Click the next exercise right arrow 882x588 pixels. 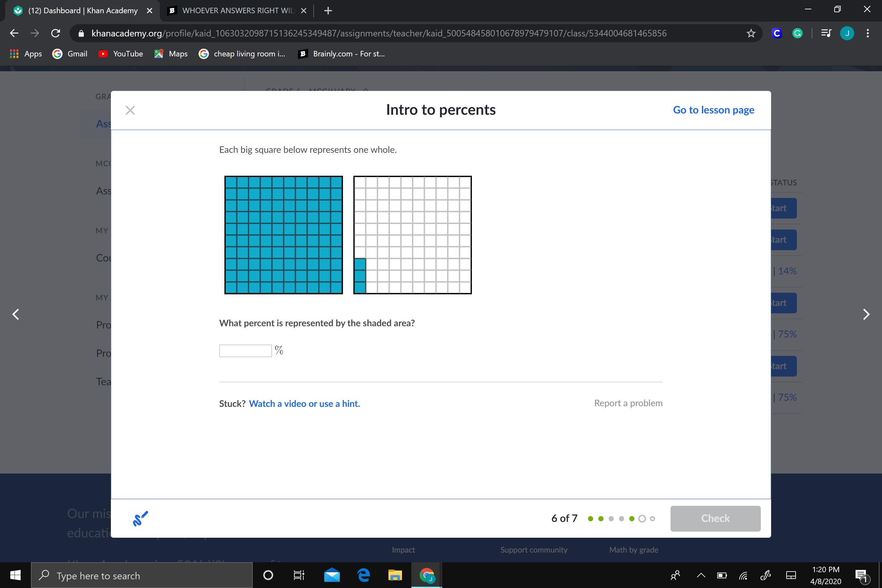[866, 314]
